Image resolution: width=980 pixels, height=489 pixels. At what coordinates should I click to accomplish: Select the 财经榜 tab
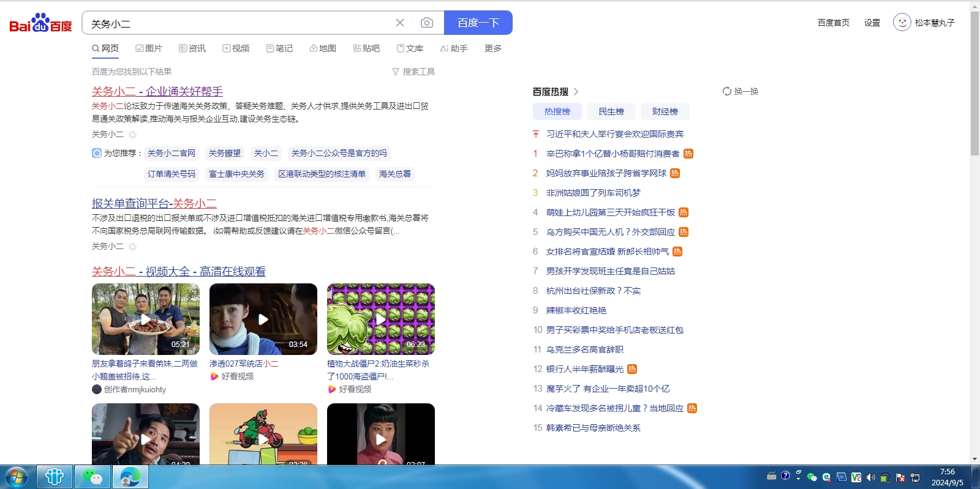pyautogui.click(x=665, y=111)
